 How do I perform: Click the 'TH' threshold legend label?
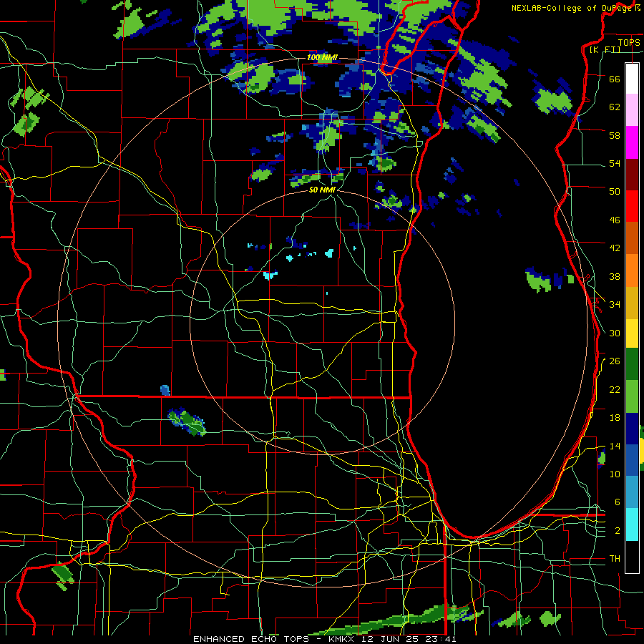coord(615,559)
